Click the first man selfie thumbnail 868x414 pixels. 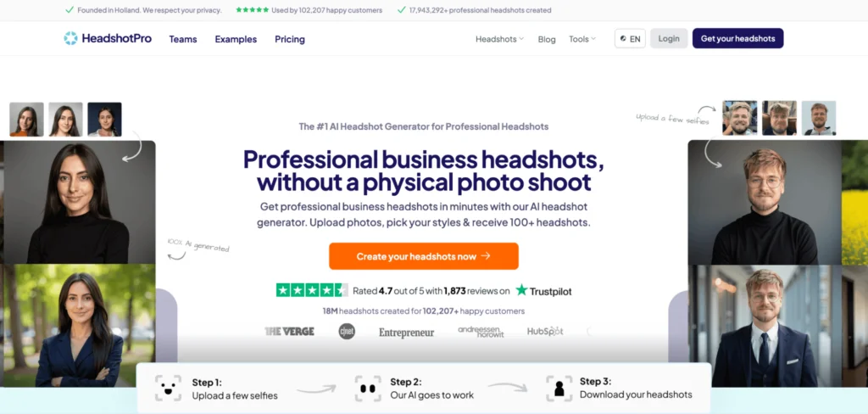739,118
